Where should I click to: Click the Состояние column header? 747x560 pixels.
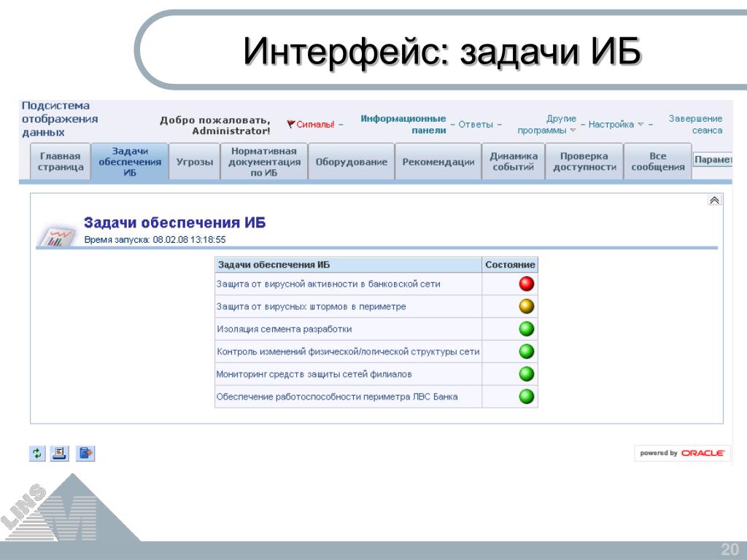510,265
